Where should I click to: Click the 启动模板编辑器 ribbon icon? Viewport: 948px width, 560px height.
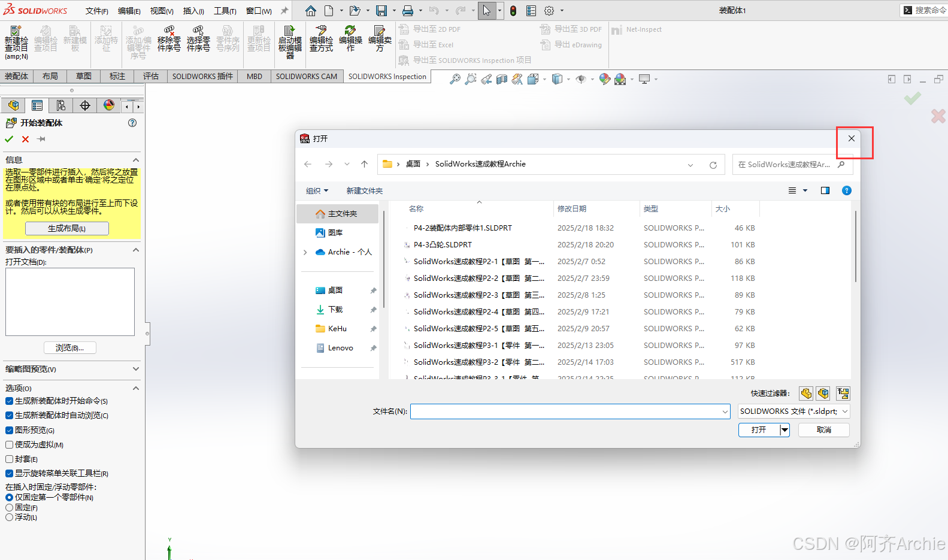pos(290,42)
